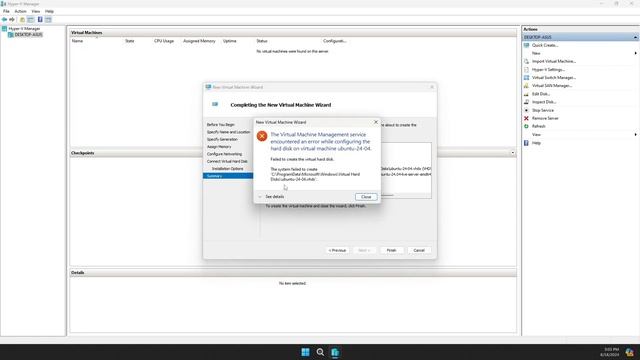Image resolution: width=640 pixels, height=360 pixels.
Task: Toggle the action pane toolbar icon
Action: coord(48,20)
